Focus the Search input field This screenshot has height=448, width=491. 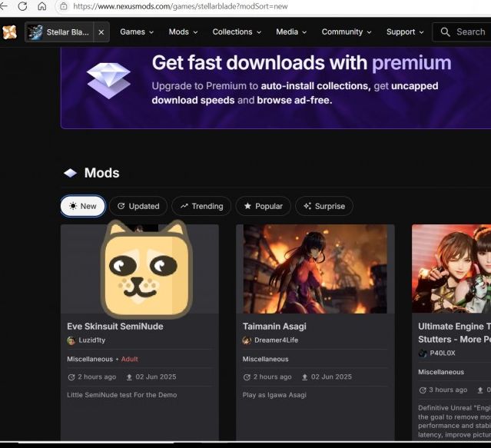click(x=462, y=32)
